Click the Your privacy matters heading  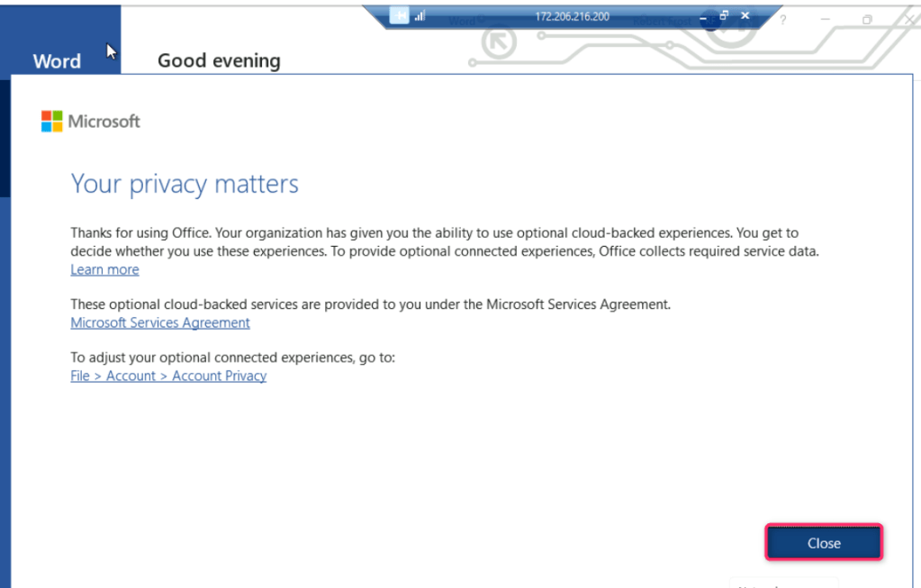pos(185,185)
